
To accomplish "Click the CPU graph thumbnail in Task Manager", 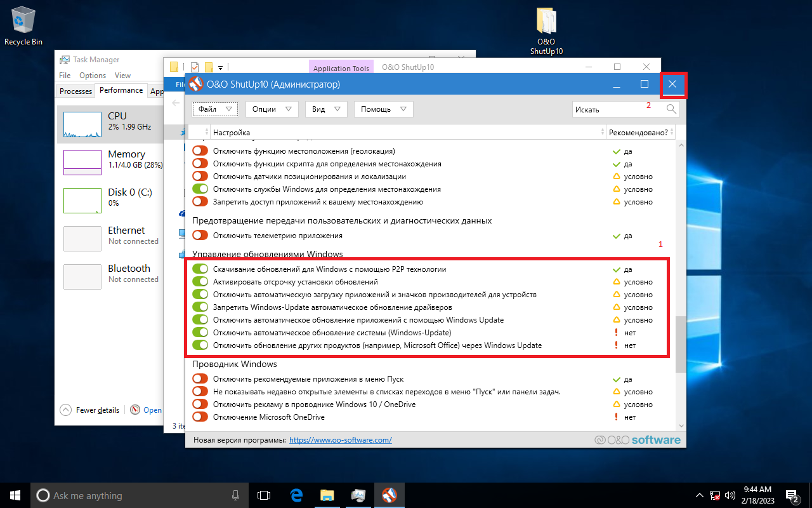I will pos(82,124).
